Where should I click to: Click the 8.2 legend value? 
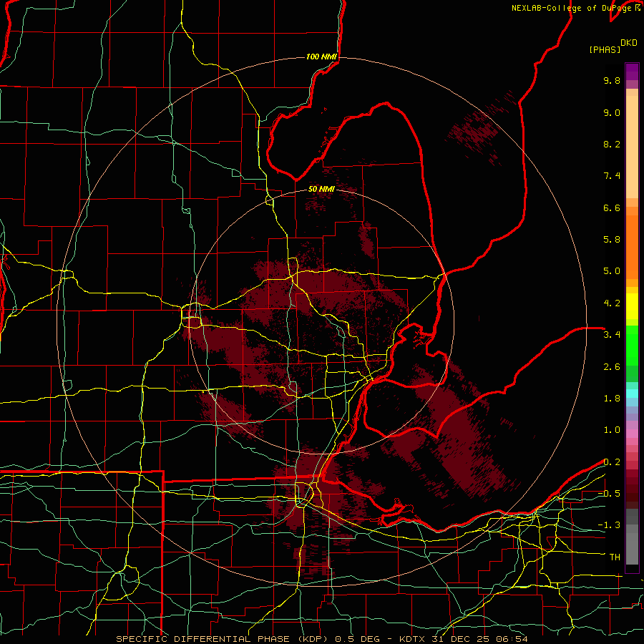point(612,144)
